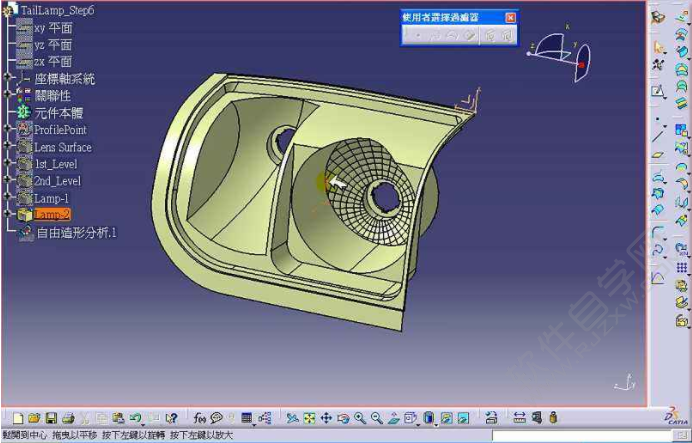
Task: Zoom in with magnifier plus icon
Action: point(360,418)
